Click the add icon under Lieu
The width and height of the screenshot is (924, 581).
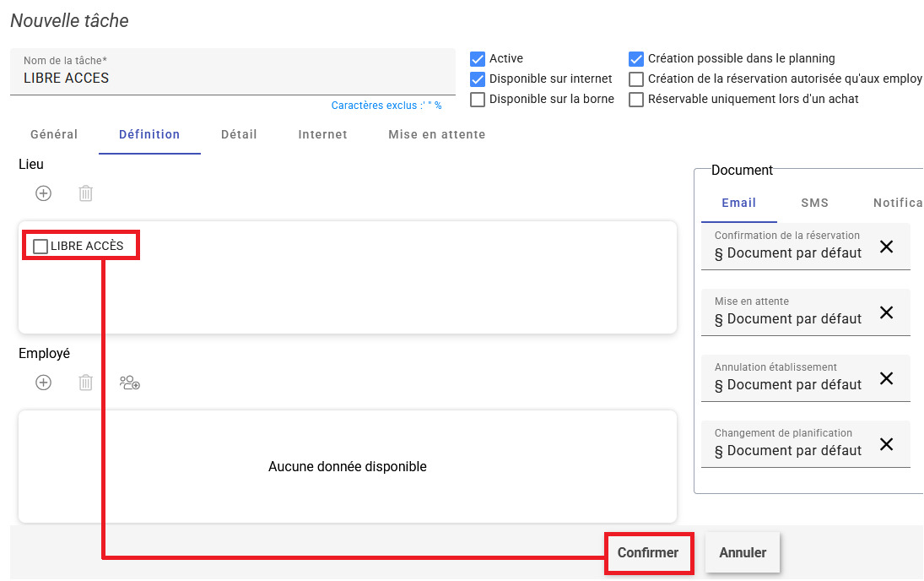click(43, 193)
